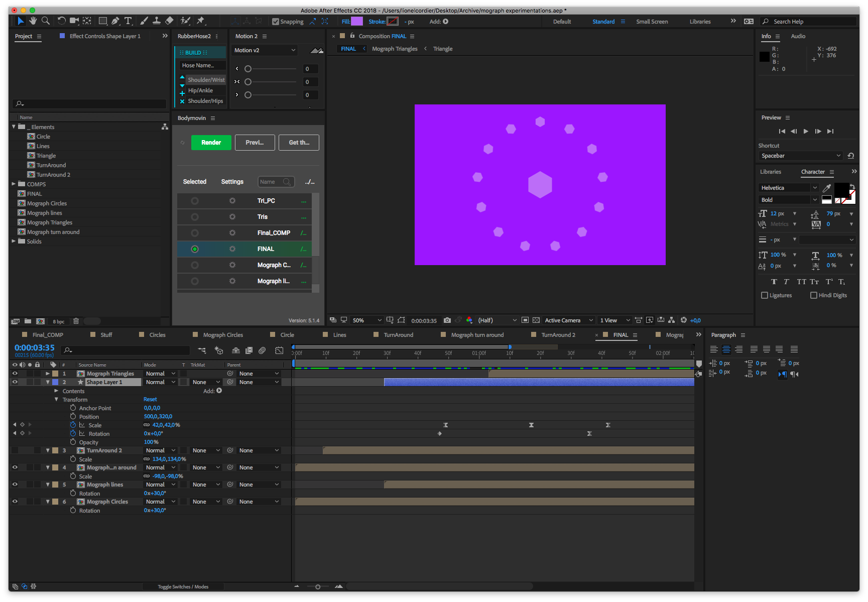Expand the COMPS folder
Viewport: 868px width, 602px height.
[x=14, y=184]
